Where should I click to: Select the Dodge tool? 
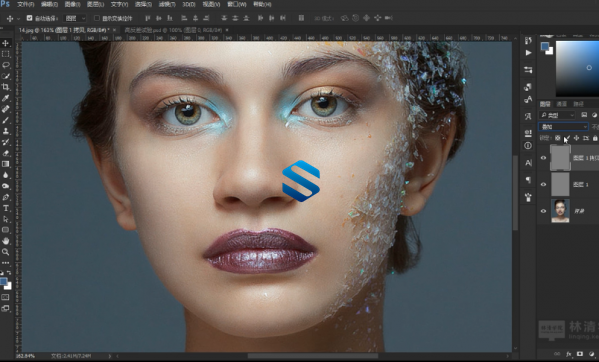coord(6,186)
